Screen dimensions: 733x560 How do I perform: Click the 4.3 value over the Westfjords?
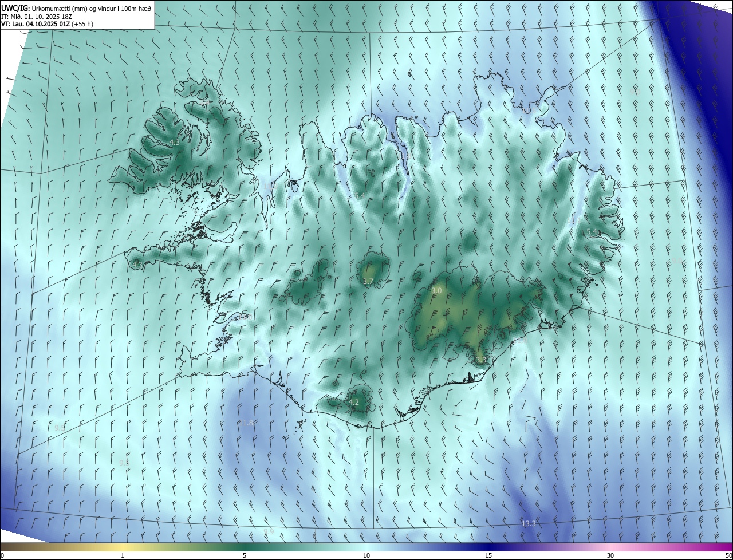point(175,142)
